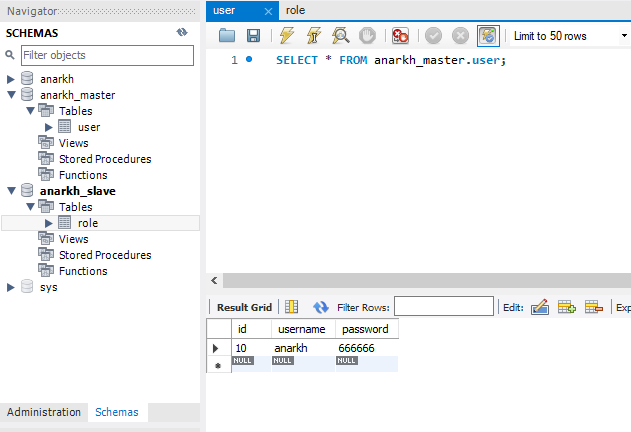Select the user table under anarkh_master

[88, 127]
